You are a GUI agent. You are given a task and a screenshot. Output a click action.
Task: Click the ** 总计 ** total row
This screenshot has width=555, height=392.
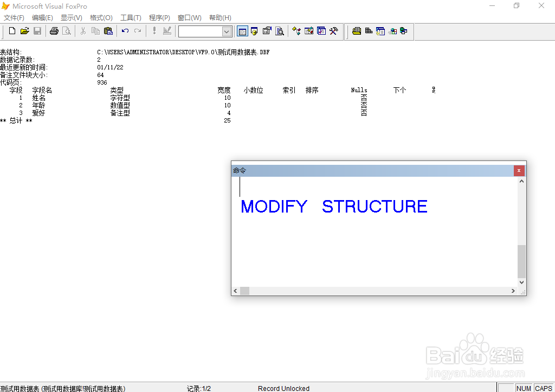pos(16,121)
